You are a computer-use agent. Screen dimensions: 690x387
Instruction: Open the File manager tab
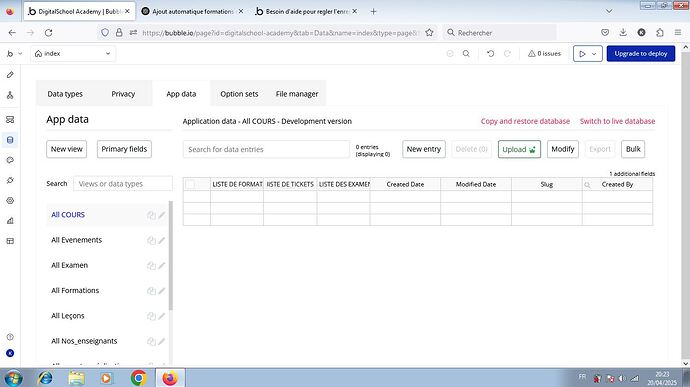pos(297,94)
